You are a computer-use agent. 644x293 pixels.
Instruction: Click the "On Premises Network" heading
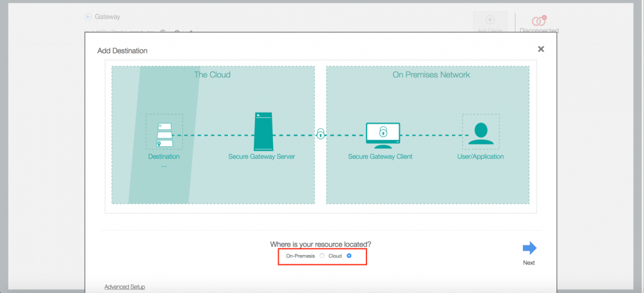click(x=431, y=75)
